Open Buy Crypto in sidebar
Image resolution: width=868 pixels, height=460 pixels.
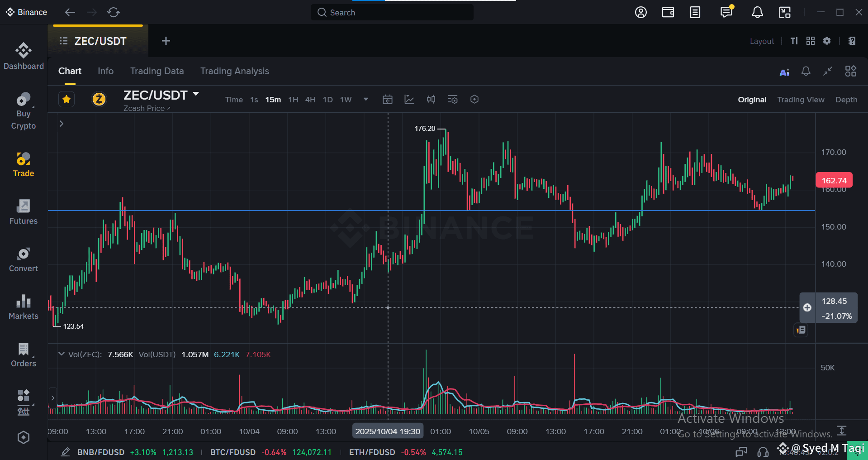[24, 111]
